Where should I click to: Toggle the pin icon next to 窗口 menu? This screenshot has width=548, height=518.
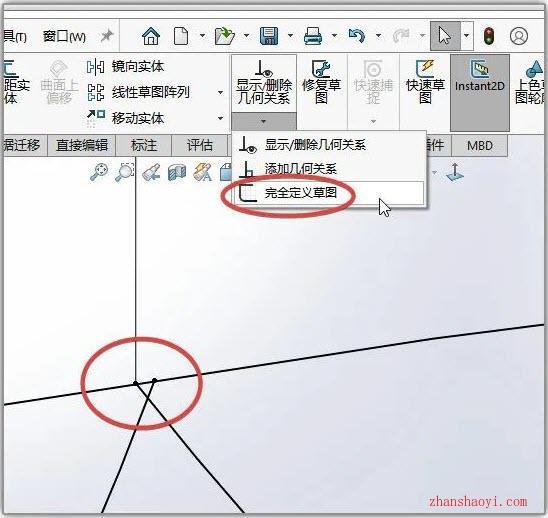107,36
